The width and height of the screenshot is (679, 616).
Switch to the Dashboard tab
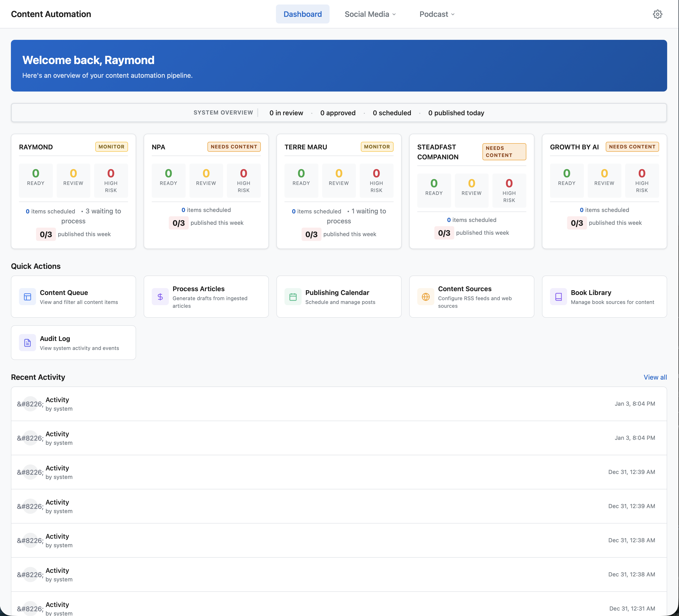coord(303,14)
